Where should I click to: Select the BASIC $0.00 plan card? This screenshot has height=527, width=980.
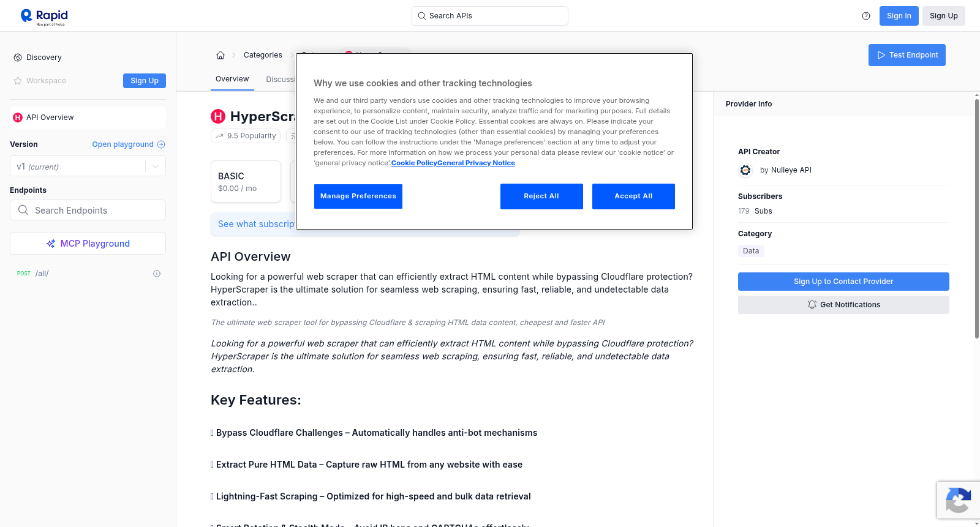(x=246, y=182)
